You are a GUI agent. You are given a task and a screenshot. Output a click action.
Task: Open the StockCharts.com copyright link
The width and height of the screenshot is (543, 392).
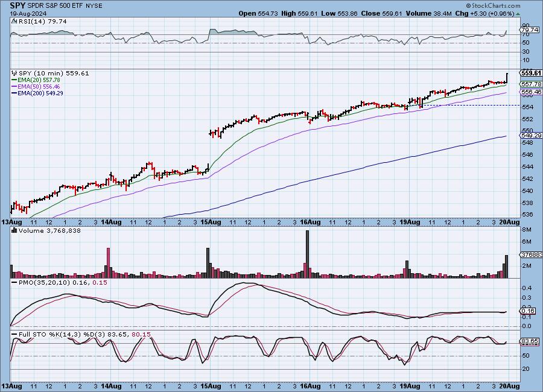tap(493, 5)
